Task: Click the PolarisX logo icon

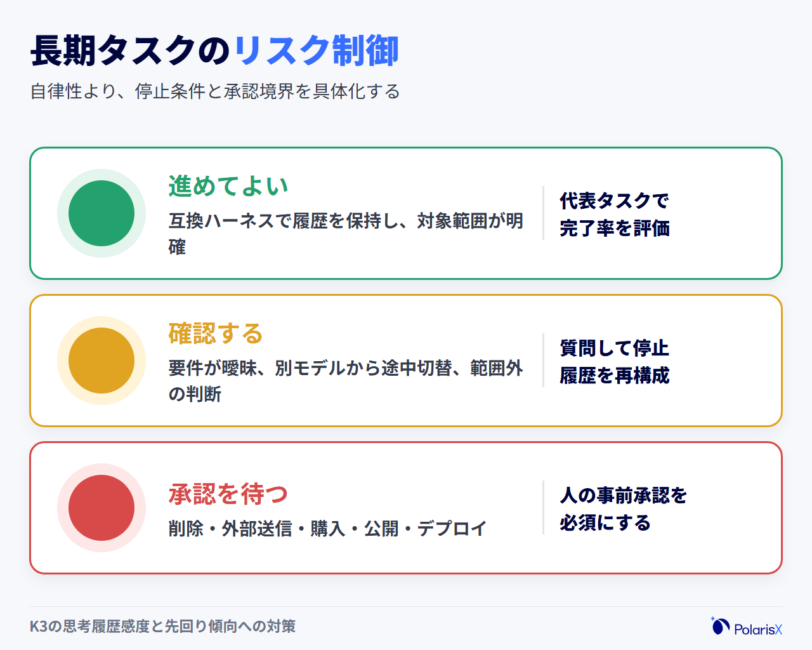Action: 720,626
